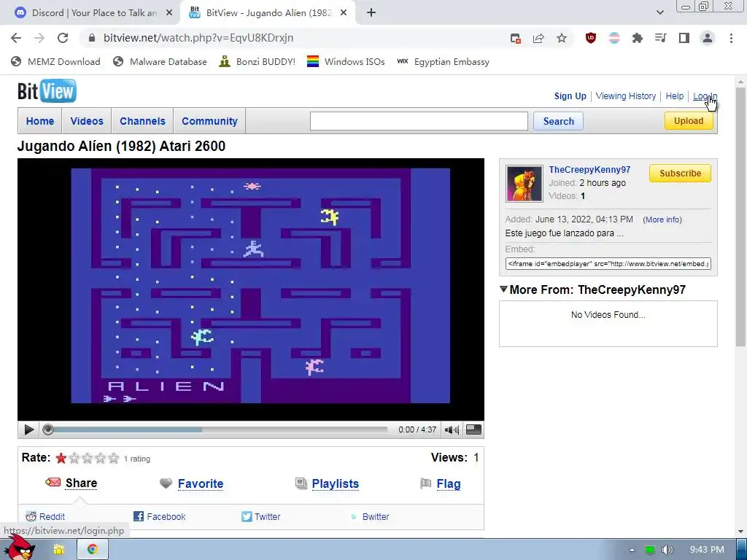
Task: Click the browser address bar URL
Action: coord(198,38)
